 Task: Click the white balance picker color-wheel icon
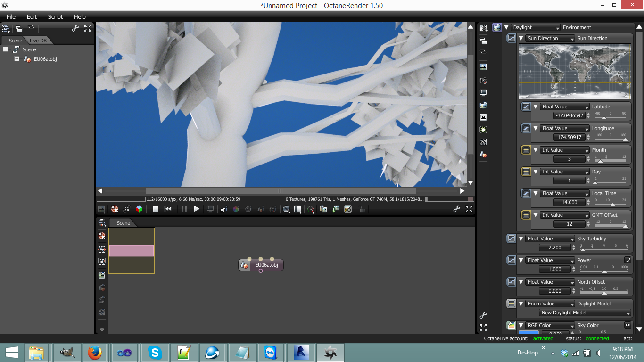point(236,209)
